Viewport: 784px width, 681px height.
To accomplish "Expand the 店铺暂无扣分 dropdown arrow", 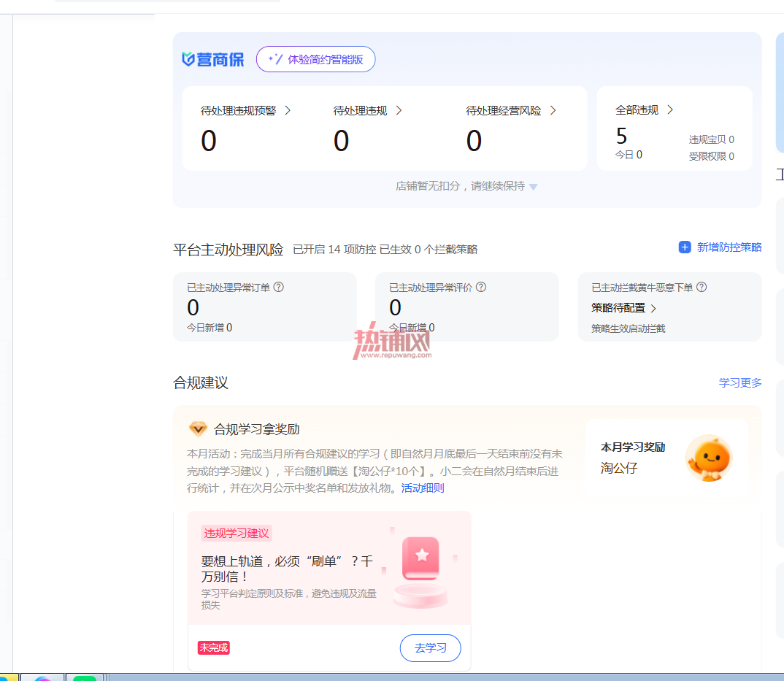I will 534,187.
